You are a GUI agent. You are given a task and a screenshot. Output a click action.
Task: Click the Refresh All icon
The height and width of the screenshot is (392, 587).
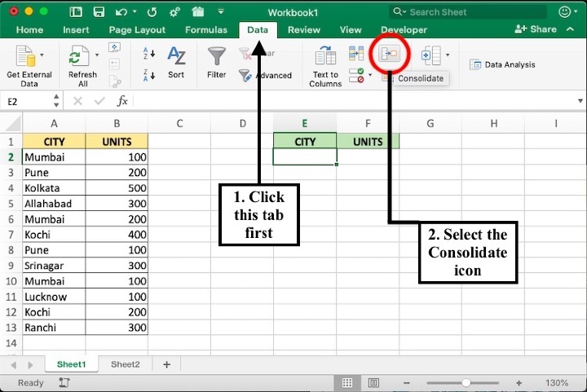[79, 56]
